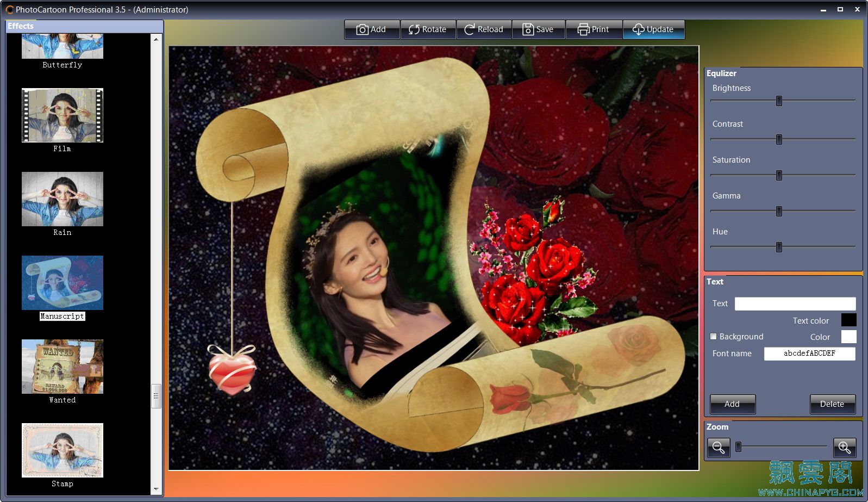Click the Effects list scroll up arrow
Viewport: 868px width, 502px height.
click(156, 39)
